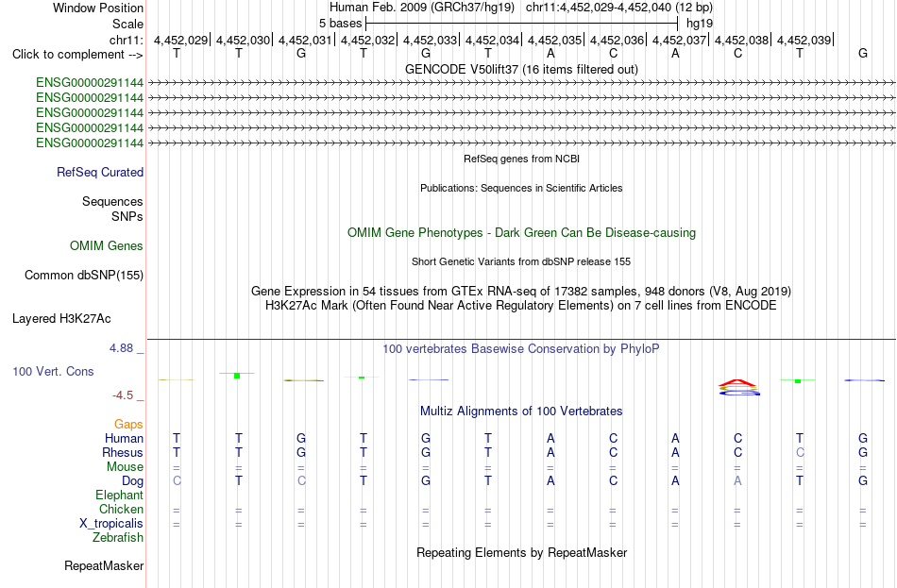Click 'Repeating Elements by RepeatMasker' title

tap(521, 552)
